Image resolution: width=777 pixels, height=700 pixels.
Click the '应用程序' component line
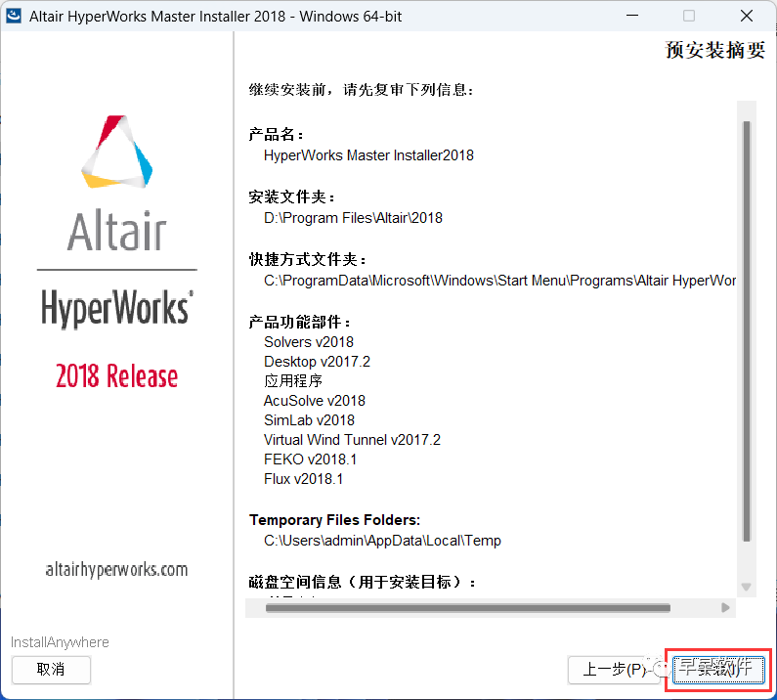tap(293, 380)
